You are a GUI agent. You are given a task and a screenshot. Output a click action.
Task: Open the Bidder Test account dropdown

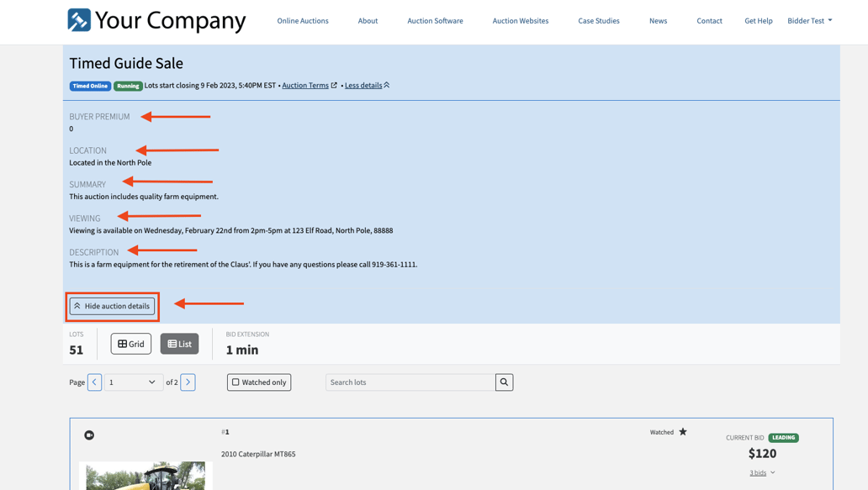click(x=809, y=21)
